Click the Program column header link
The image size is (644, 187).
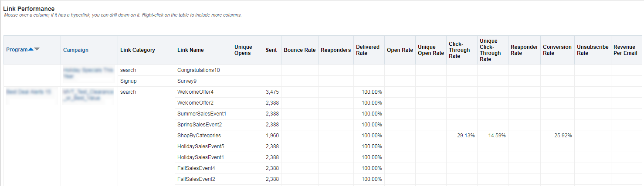(17, 50)
